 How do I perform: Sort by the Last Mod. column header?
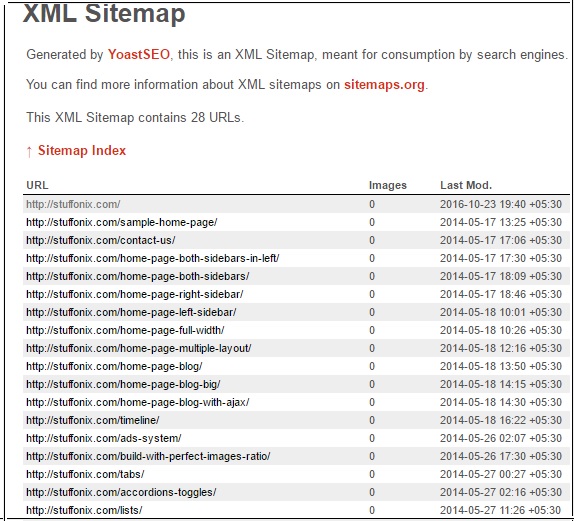tap(466, 185)
